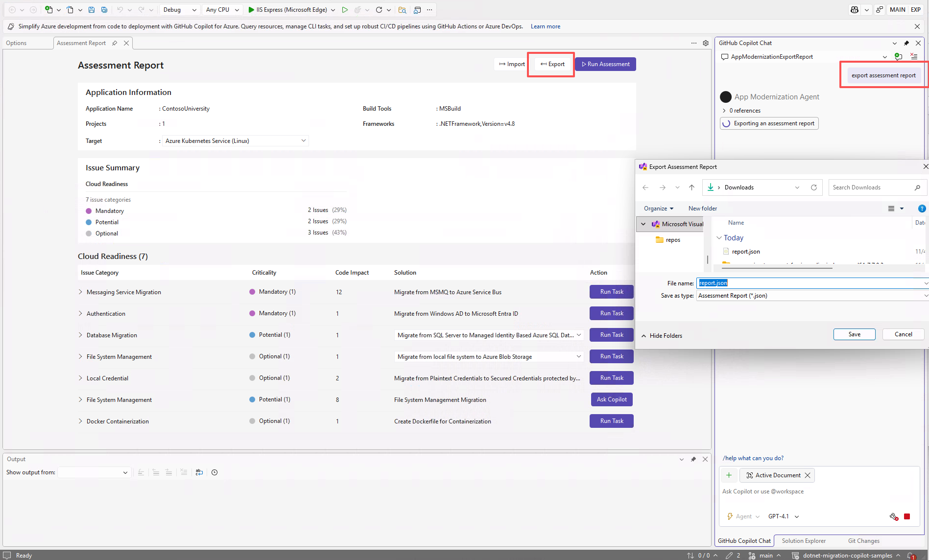Click the GitHub Copilot badge icon
This screenshot has width=929, height=560.
[855, 10]
